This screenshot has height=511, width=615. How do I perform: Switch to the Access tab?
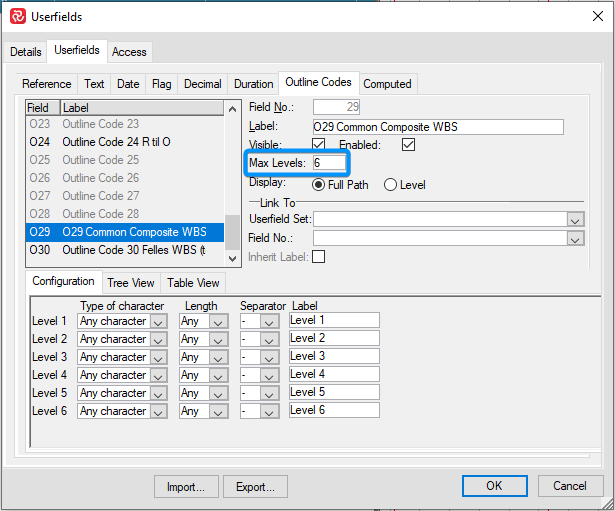[x=129, y=52]
